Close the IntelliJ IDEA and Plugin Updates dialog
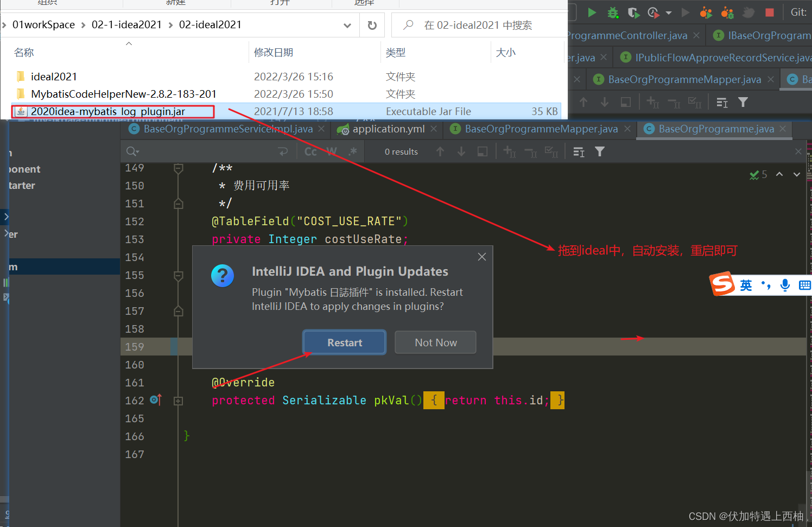 [x=482, y=257]
